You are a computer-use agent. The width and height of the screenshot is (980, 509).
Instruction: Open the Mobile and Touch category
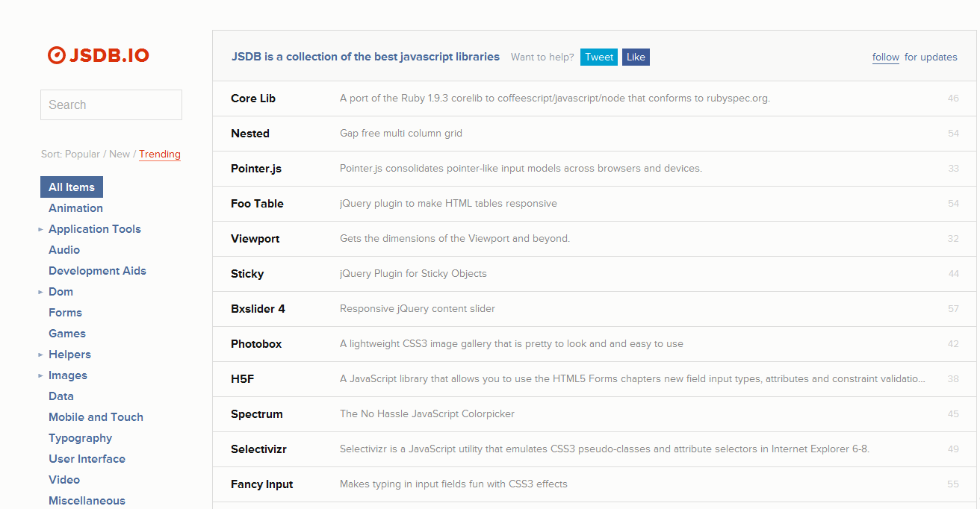96,417
